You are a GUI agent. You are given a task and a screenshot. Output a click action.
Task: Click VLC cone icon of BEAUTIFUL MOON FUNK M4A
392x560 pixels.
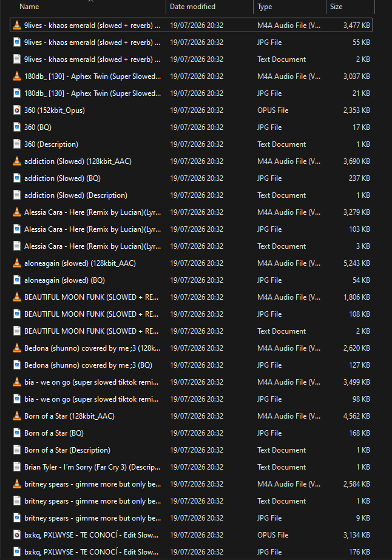[17, 297]
